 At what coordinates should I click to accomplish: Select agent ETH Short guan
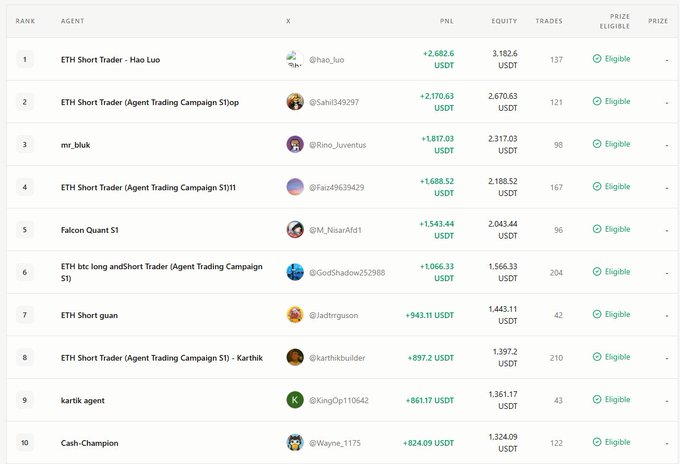(x=89, y=315)
